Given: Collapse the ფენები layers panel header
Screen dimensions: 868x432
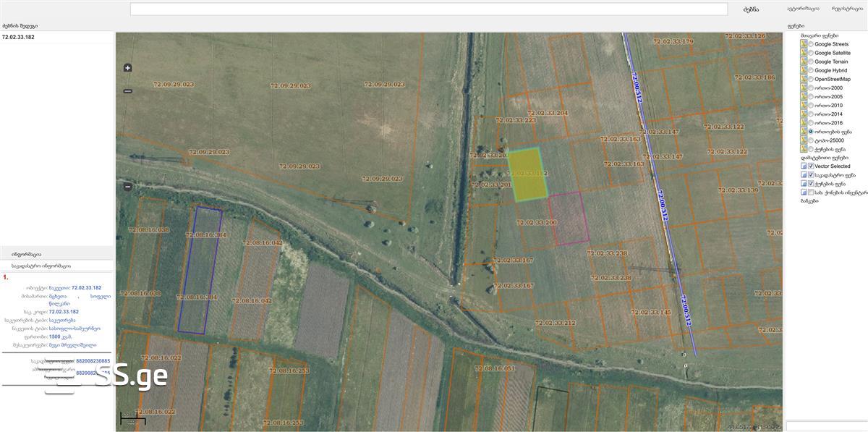Looking at the screenshot, I should point(796,26).
